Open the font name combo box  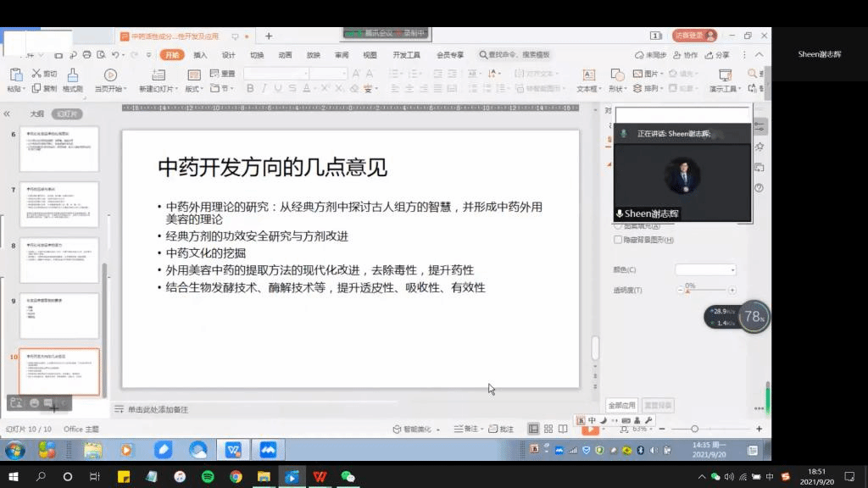point(275,73)
